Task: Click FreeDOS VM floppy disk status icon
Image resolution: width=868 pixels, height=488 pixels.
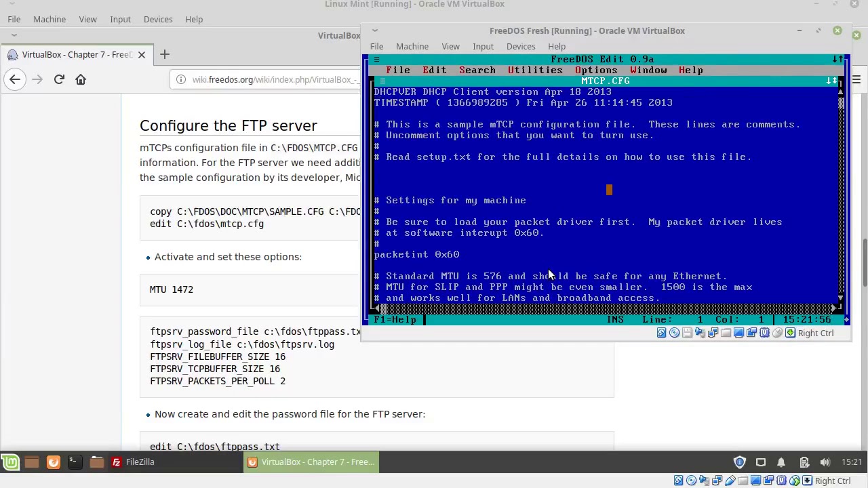Action: coord(687,333)
